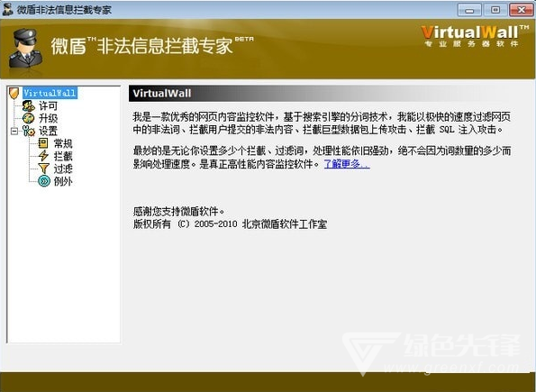Click the 许可 license icon

[x=28, y=105]
